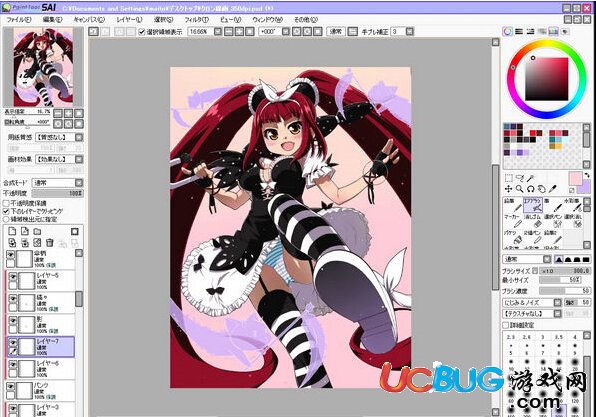596x417 pixels.
Task: Select the hand pan tool
Action: click(541, 189)
